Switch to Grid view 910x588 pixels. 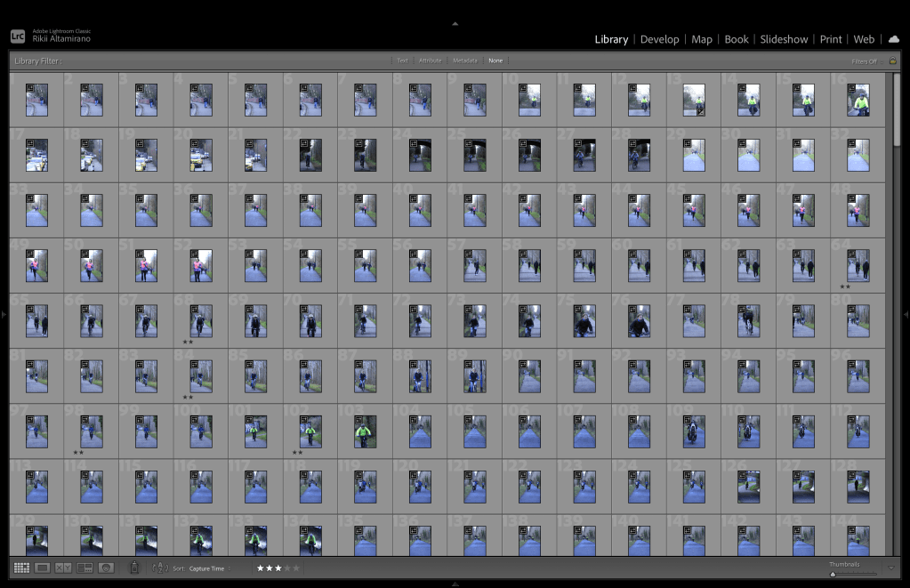(x=21, y=568)
